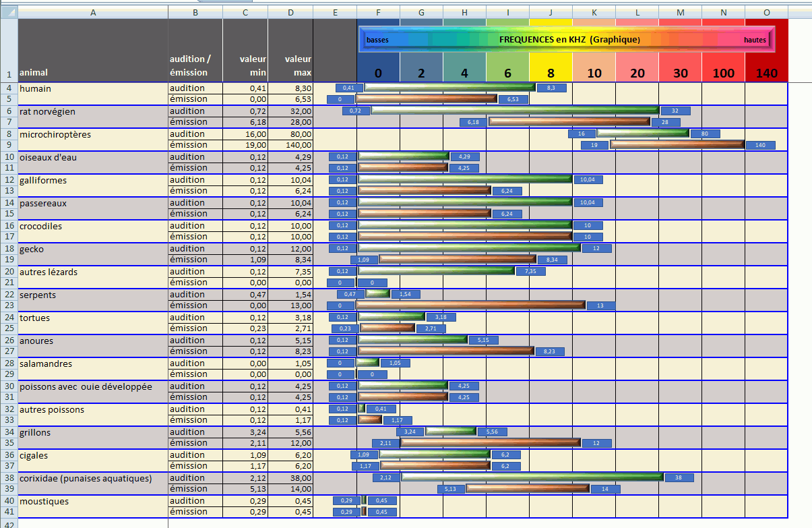
Task: Select the column A header
Action: 93,12
